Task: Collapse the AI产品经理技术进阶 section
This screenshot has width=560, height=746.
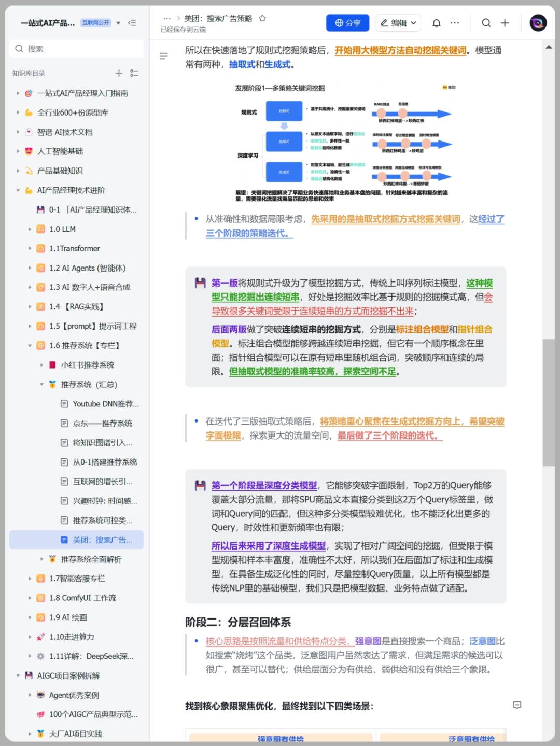Action: pyautogui.click(x=18, y=190)
